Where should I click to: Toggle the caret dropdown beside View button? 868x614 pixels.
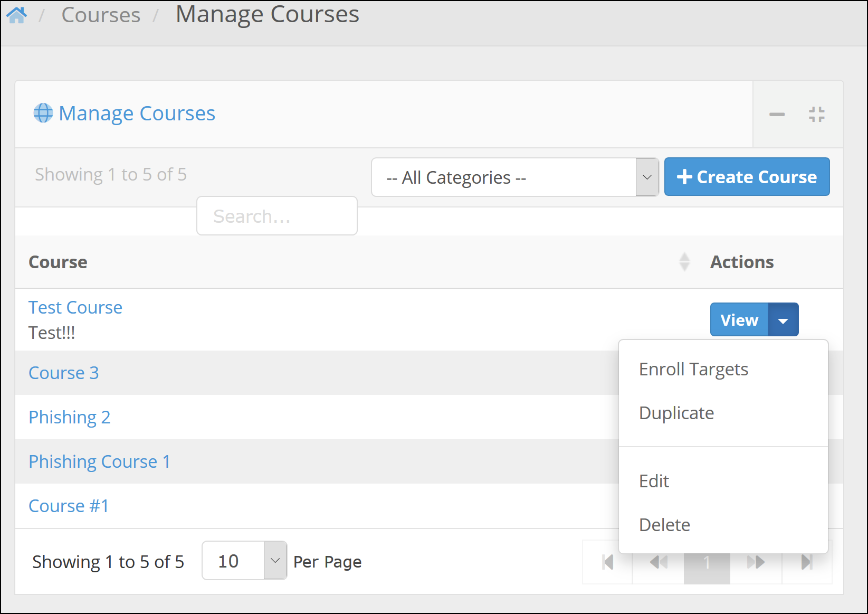(x=783, y=320)
